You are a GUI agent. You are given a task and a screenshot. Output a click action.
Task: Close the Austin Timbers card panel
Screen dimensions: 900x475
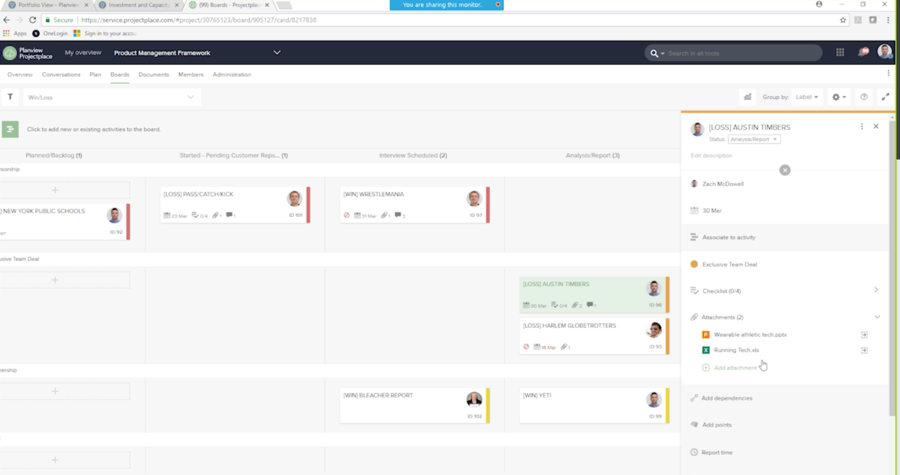[x=876, y=126]
